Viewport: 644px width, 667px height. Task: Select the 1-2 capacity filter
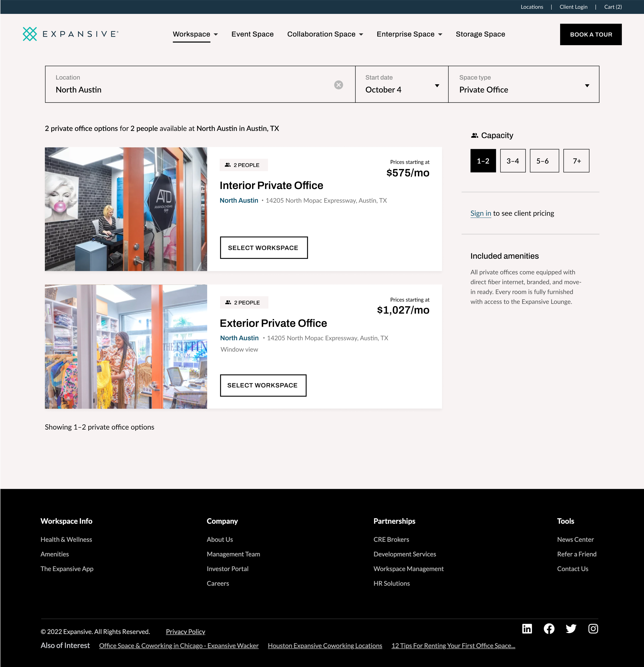pyautogui.click(x=483, y=161)
